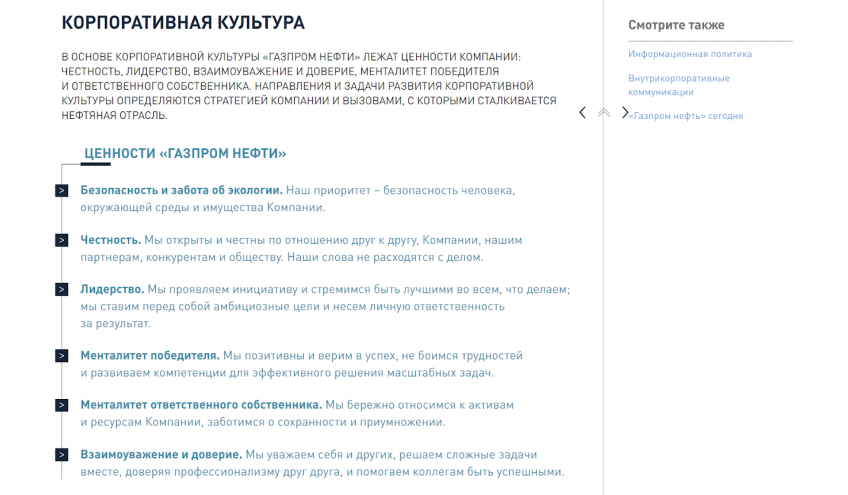Click the bold text Менталитет победителя
Screen dimensions: 848x495
click(x=150, y=356)
